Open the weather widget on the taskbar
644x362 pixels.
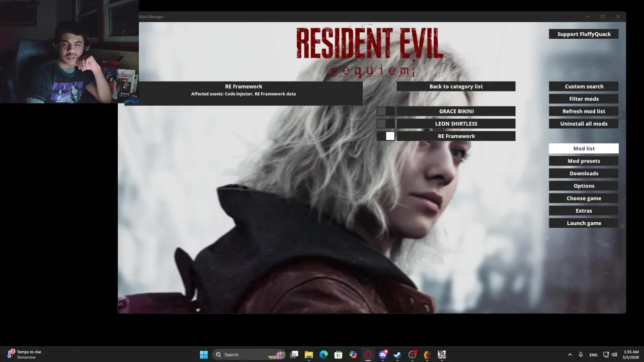point(25,354)
